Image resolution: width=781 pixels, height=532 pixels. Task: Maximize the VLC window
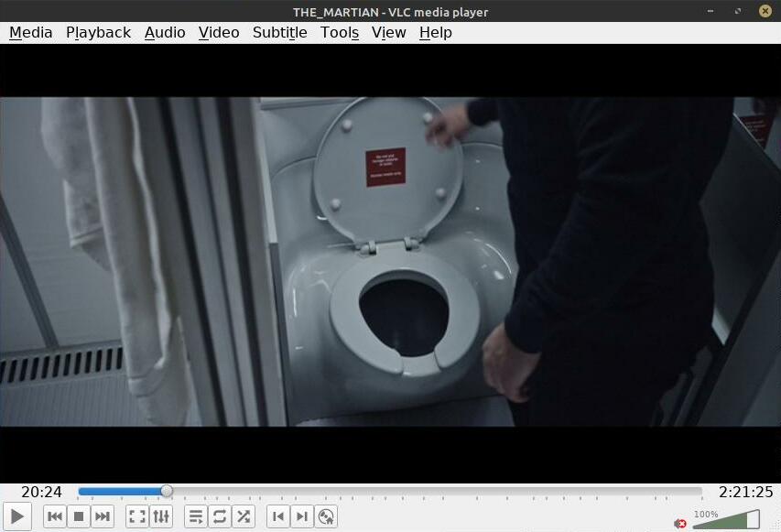click(738, 11)
